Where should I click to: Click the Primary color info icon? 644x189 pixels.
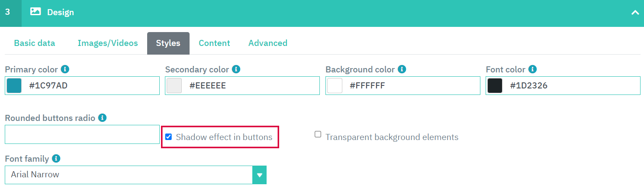click(65, 69)
